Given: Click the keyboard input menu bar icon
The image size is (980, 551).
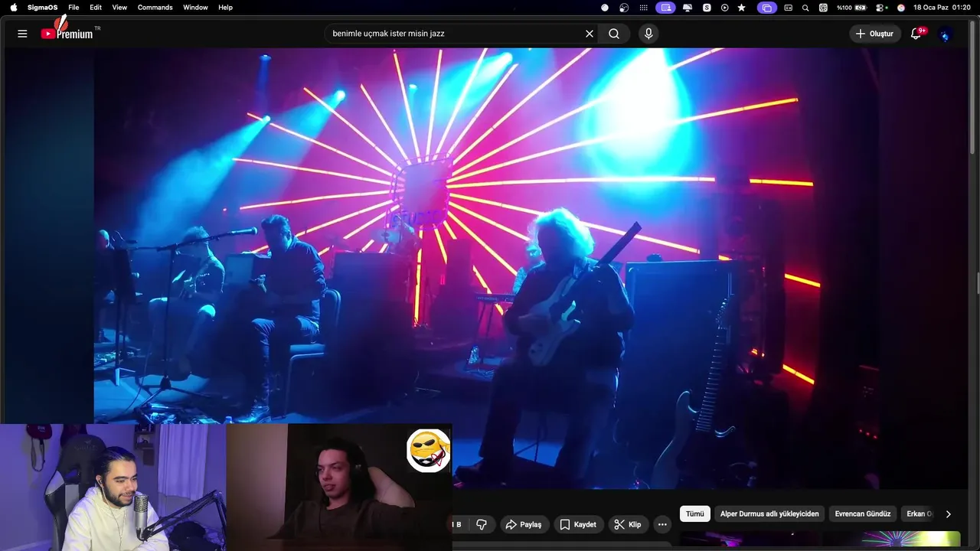Looking at the screenshot, I should (x=788, y=8).
